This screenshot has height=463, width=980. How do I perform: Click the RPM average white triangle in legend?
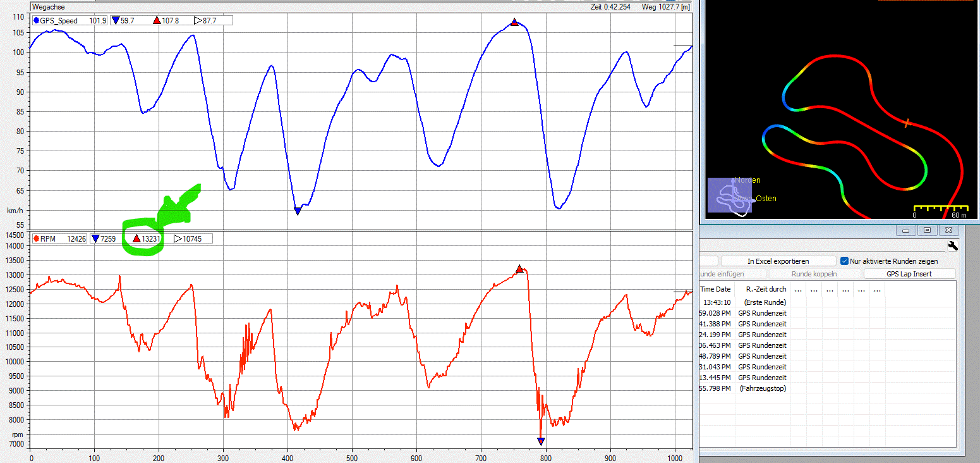(178, 239)
